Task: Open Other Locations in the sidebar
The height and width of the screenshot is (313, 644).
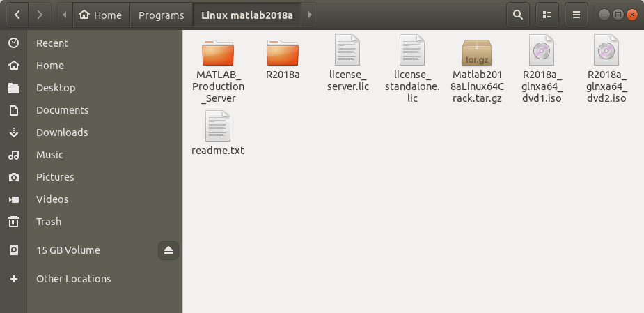Action: tap(74, 278)
